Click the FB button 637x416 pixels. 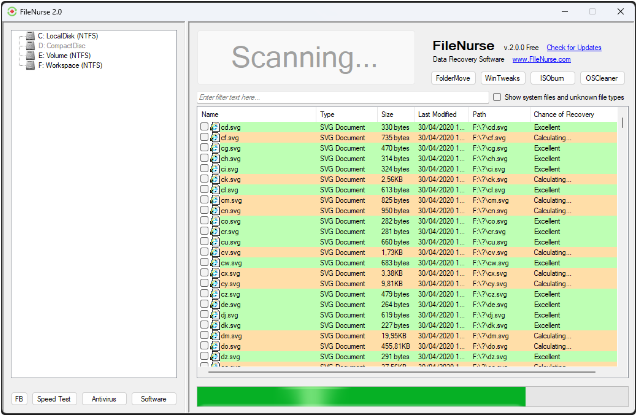[19, 399]
